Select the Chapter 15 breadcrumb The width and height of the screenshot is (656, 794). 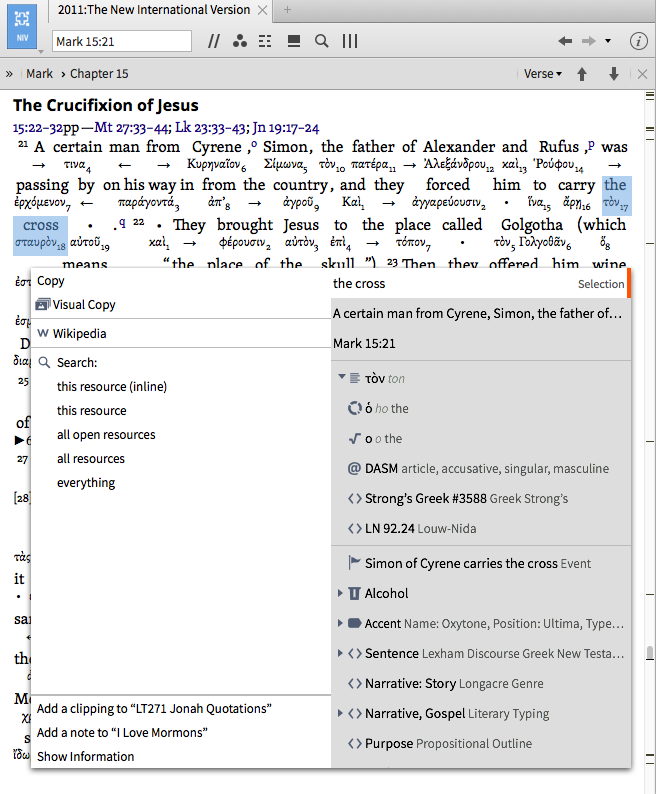coord(99,74)
